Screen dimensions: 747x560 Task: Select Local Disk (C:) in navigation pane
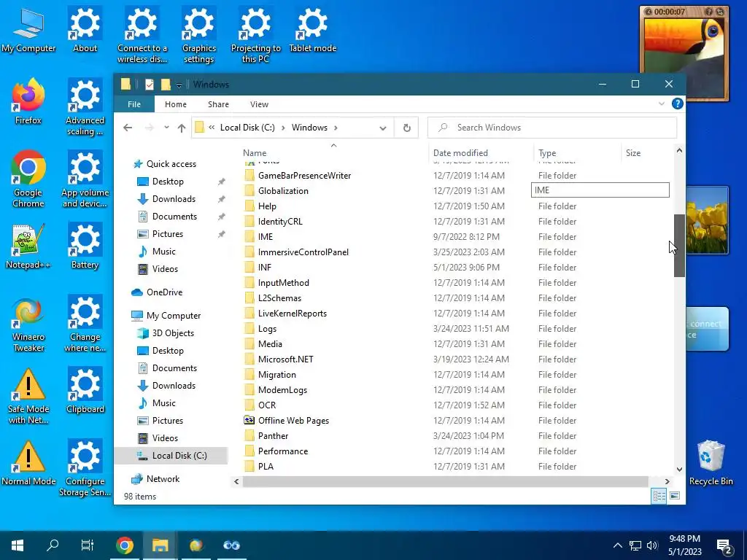tap(171, 456)
